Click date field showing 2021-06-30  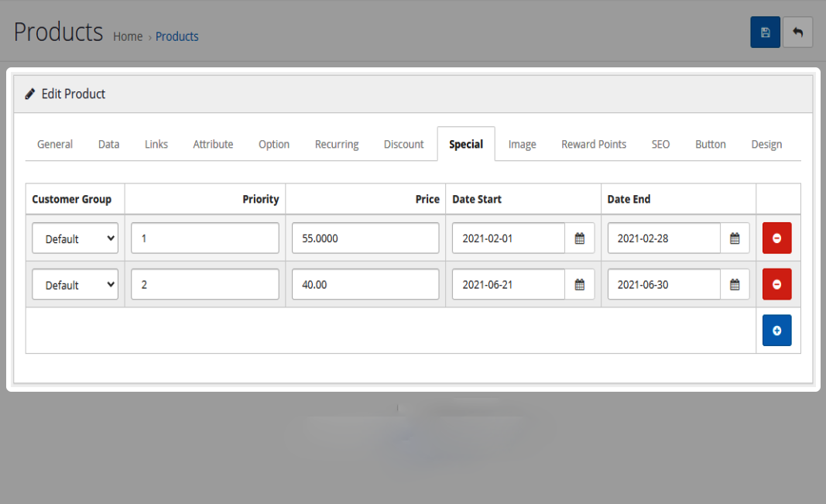coord(663,285)
